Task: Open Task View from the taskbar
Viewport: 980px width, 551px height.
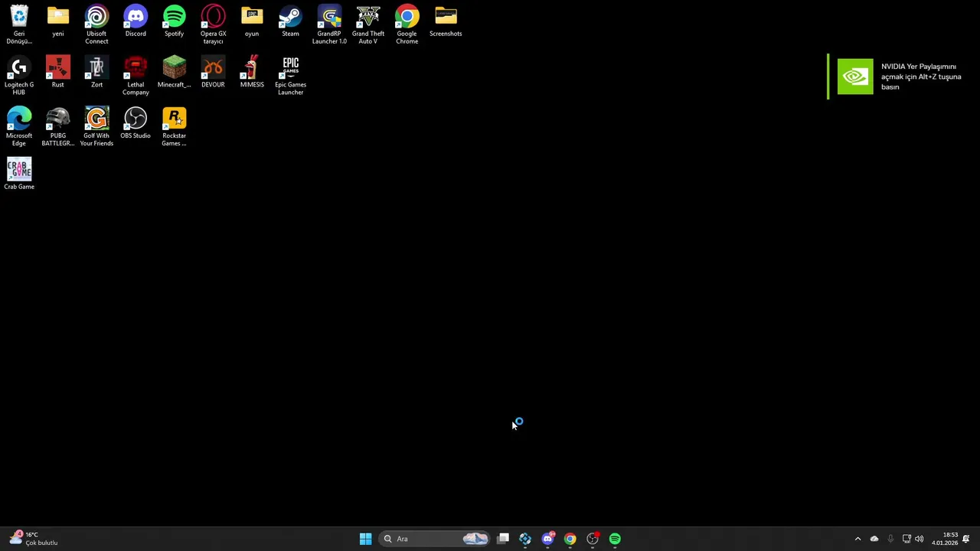Action: pyautogui.click(x=503, y=539)
